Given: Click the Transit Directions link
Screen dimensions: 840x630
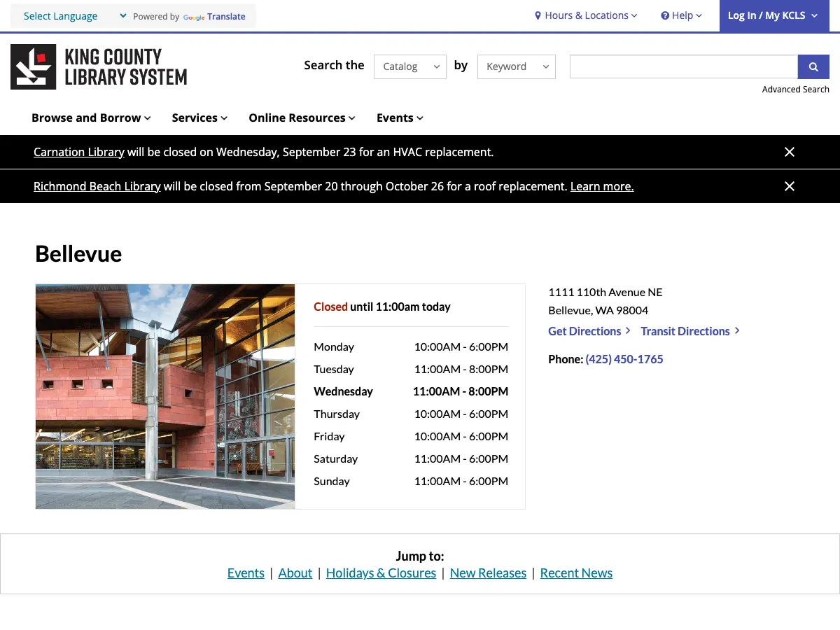Looking at the screenshot, I should [x=690, y=331].
